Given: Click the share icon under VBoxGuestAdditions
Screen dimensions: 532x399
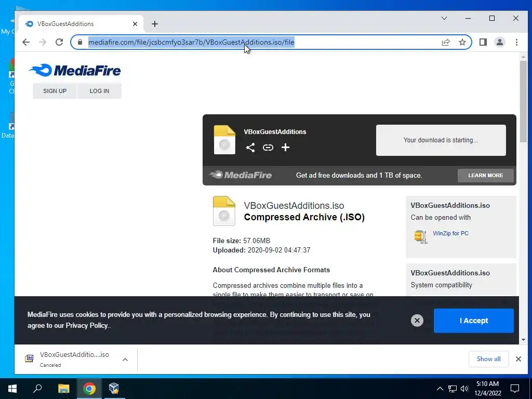Looking at the screenshot, I should click(250, 148).
